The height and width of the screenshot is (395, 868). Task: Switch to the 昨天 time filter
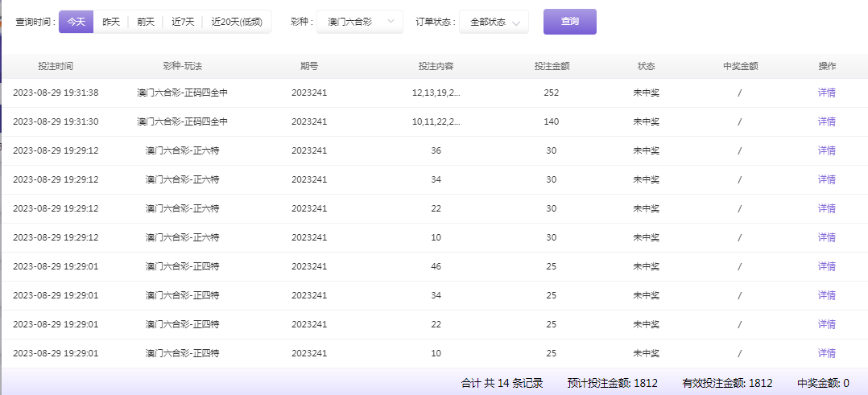click(111, 22)
